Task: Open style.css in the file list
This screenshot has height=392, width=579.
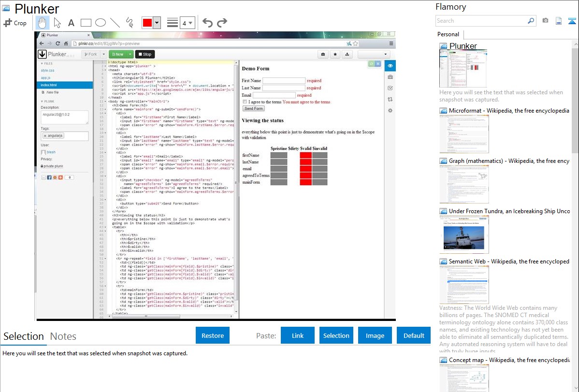Action: tap(48, 71)
